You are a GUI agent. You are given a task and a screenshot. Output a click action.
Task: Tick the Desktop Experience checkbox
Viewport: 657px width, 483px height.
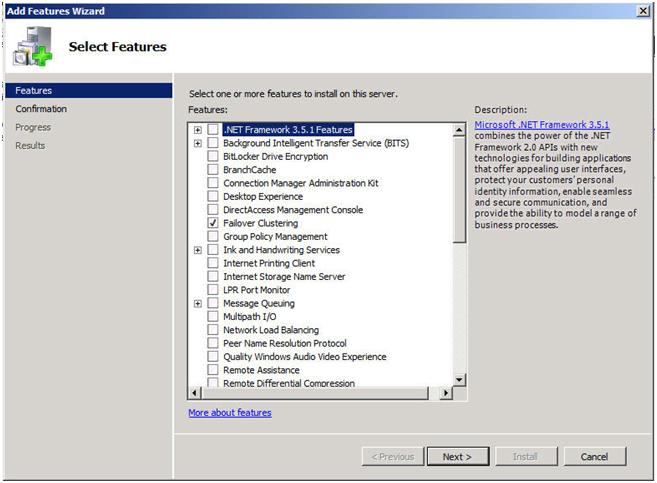[213, 197]
